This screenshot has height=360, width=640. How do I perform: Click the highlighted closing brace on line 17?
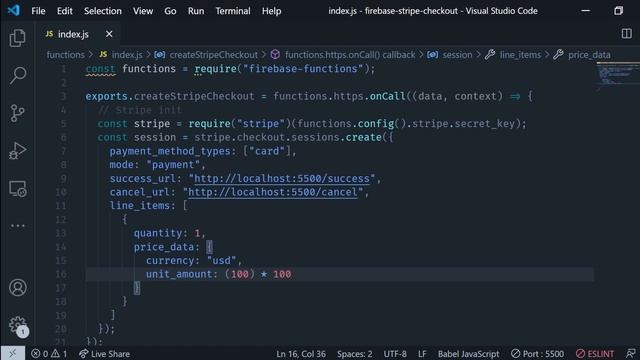(137, 288)
